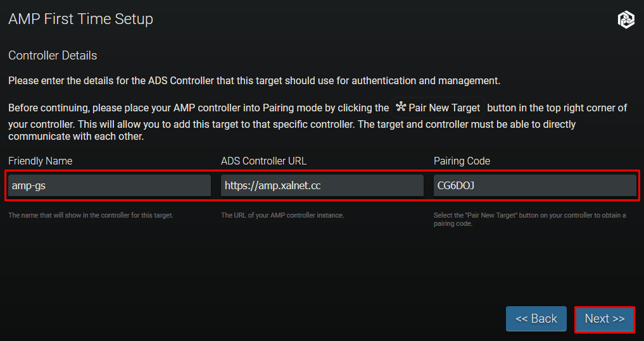Click the Pairing Code label
This screenshot has width=644, height=341.
coord(462,161)
